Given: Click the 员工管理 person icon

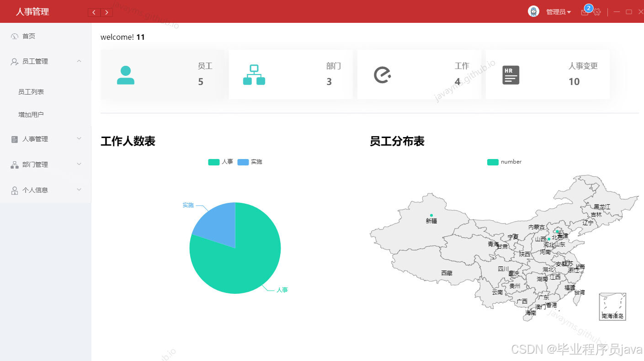Looking at the screenshot, I should point(14,61).
